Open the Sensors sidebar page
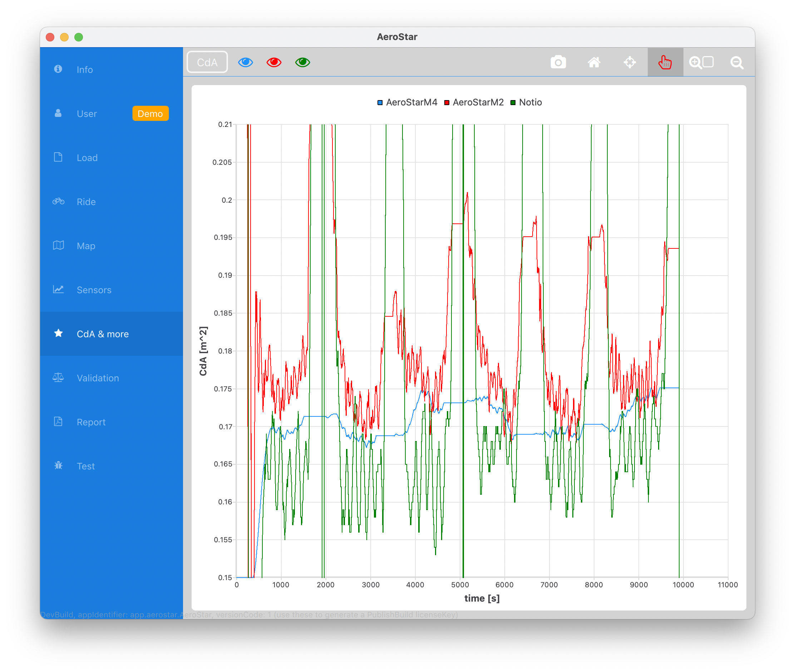Image resolution: width=795 pixels, height=672 pixels. (x=94, y=290)
